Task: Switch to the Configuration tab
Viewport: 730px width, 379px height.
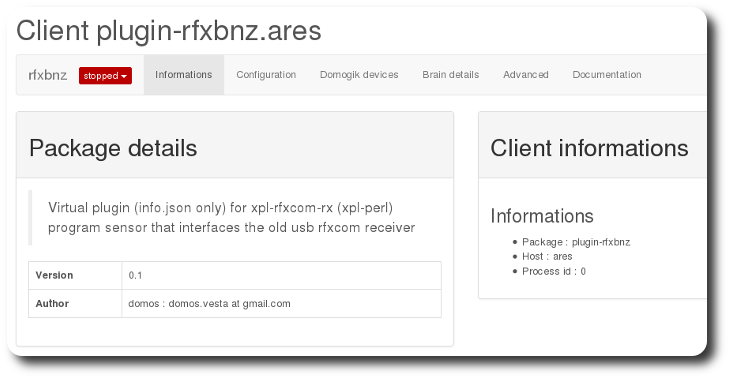Action: tap(266, 75)
